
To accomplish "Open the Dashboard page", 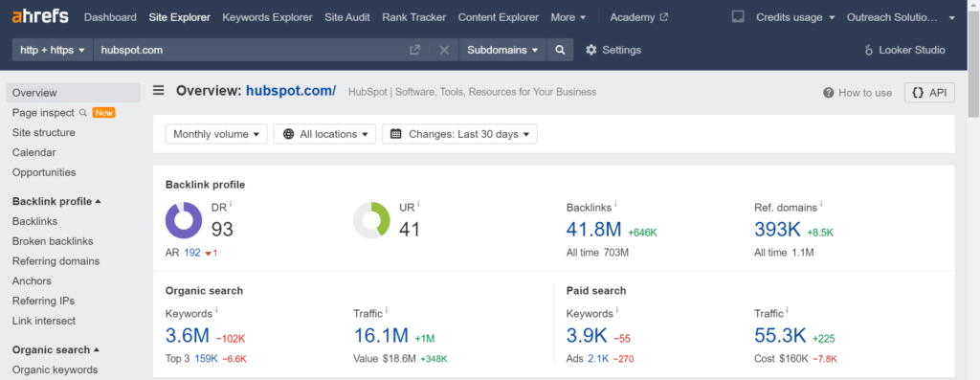I will pos(110,17).
